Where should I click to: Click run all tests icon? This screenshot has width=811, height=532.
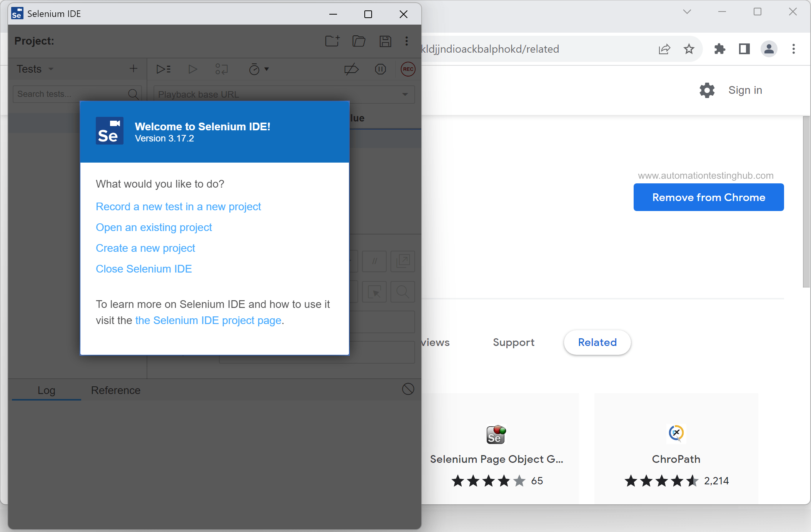pos(164,69)
